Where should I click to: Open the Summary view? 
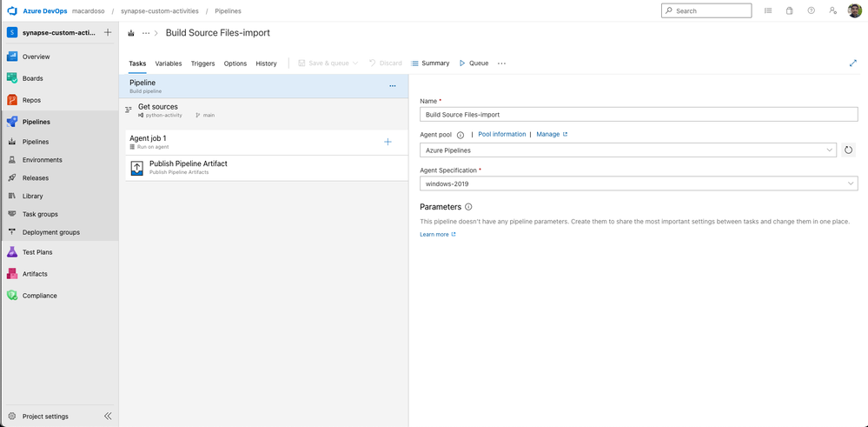[x=430, y=63]
